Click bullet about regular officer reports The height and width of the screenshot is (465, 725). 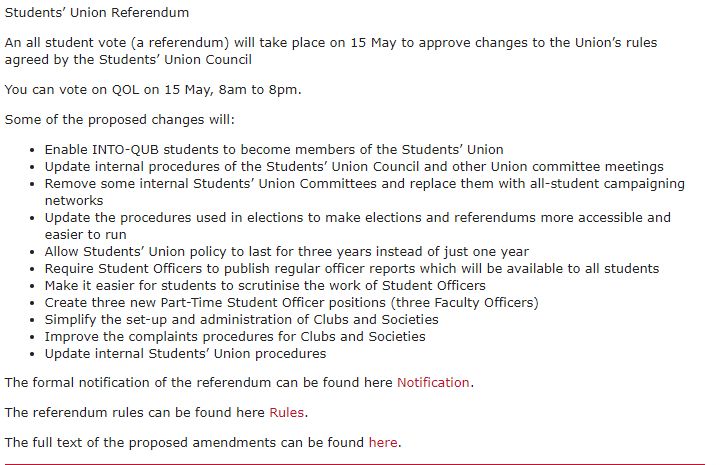[352, 269]
